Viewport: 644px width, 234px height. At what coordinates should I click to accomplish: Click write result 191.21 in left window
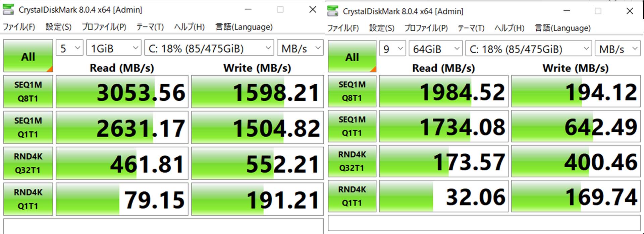[x=257, y=199]
